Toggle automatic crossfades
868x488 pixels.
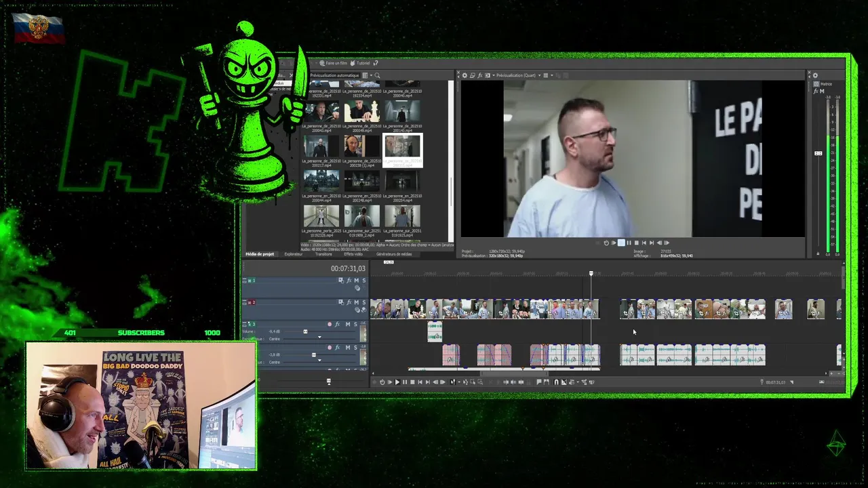[564, 382]
